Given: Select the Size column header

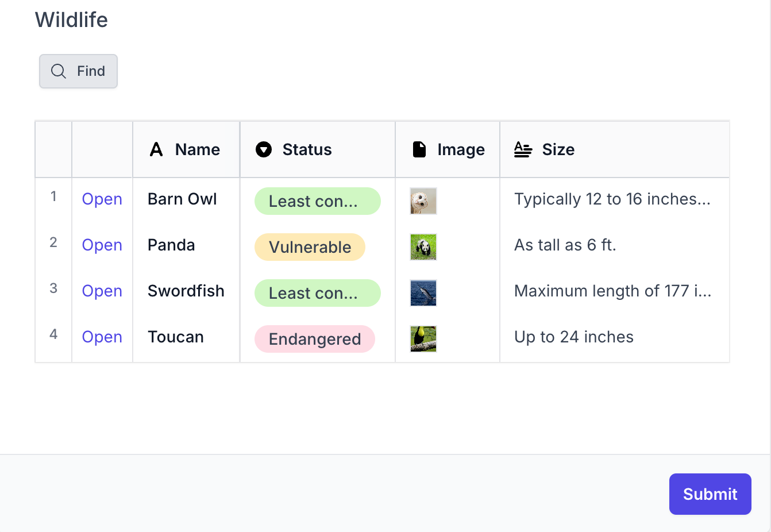Looking at the screenshot, I should pyautogui.click(x=615, y=149).
